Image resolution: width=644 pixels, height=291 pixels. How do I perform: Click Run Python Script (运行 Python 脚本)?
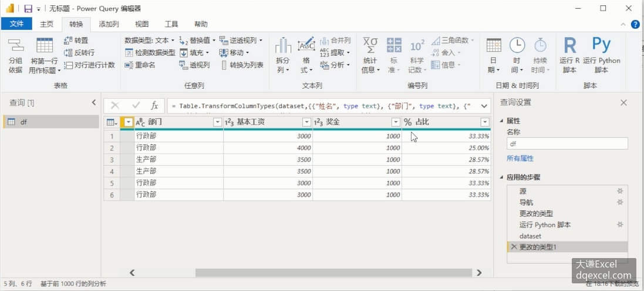click(601, 56)
